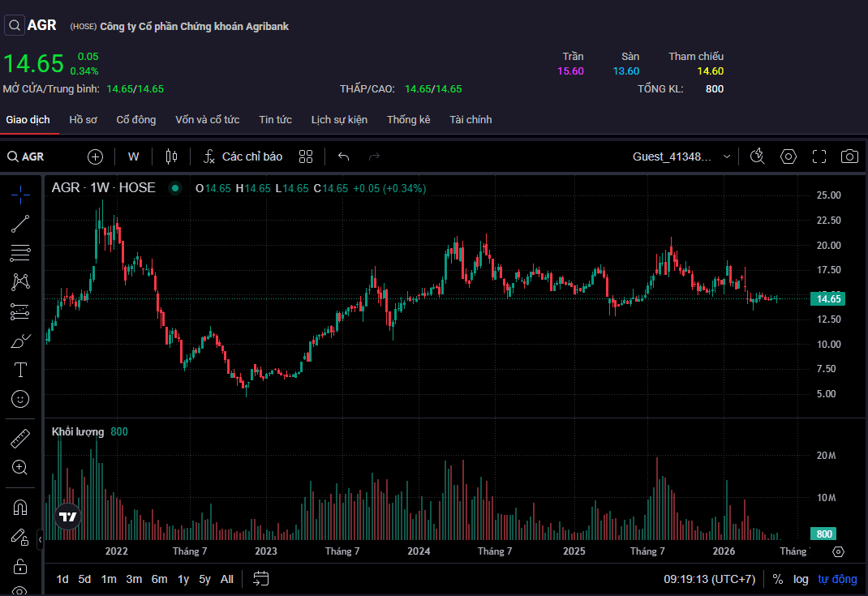The image size is (868, 596).
Task: Set the range to 1d
Action: (62, 579)
